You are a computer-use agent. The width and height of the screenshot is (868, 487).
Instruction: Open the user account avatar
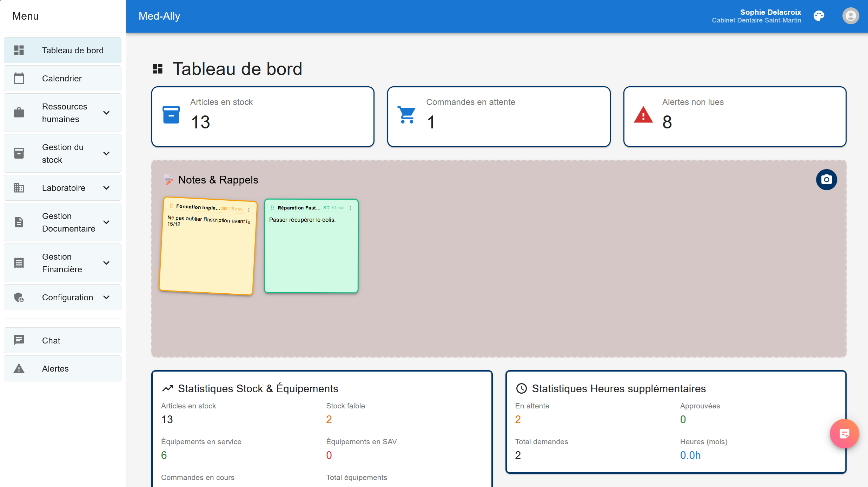(850, 16)
